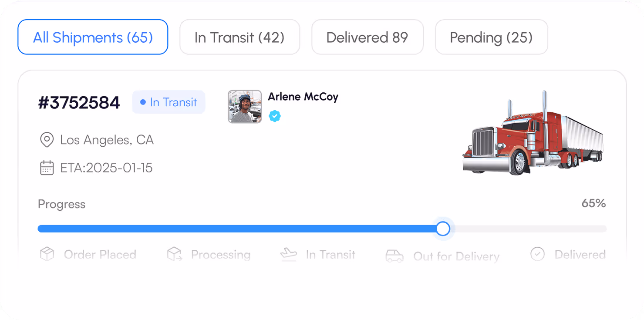Click the Out for Delivery car icon
The image size is (644, 320).
coord(394,256)
